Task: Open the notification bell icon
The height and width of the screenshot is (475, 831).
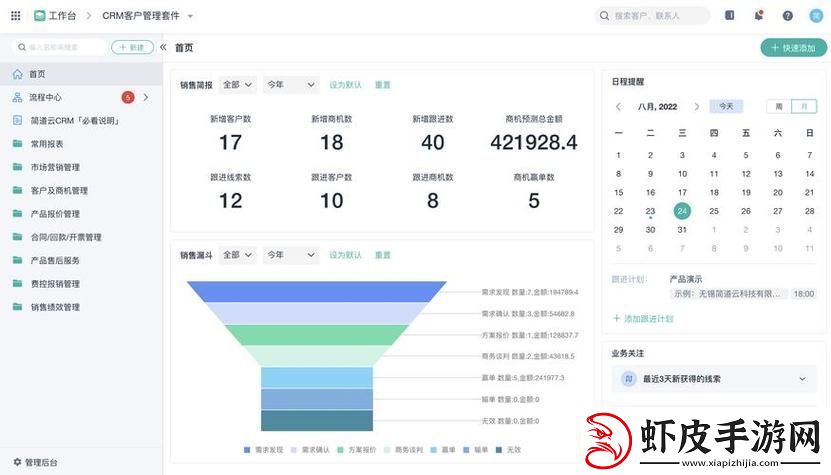Action: [x=759, y=15]
